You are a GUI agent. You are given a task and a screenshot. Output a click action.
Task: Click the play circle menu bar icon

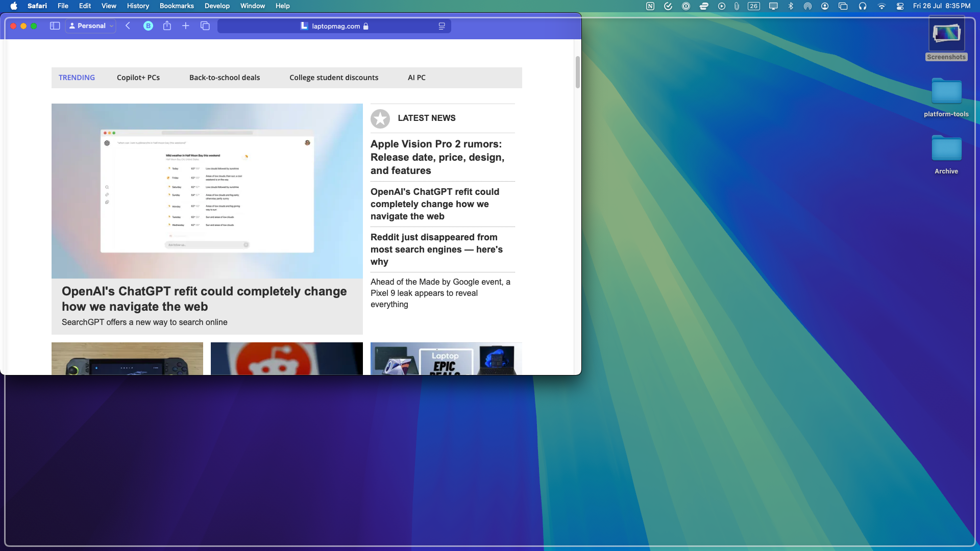[722, 6]
